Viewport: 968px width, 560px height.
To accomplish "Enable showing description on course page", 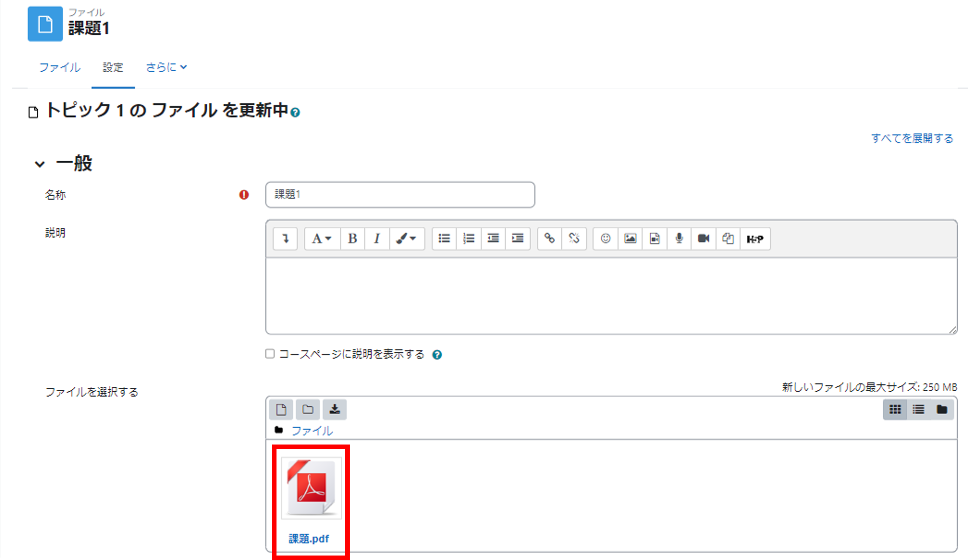I will point(270,354).
